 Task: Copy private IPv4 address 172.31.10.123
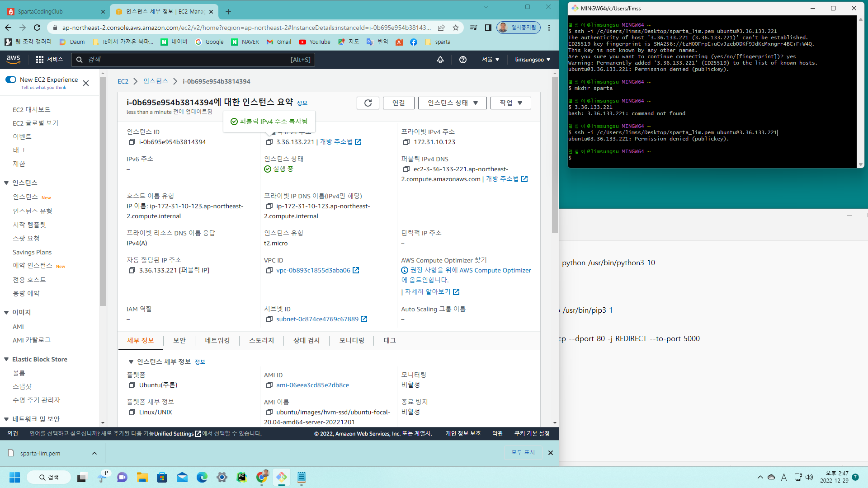pyautogui.click(x=406, y=142)
